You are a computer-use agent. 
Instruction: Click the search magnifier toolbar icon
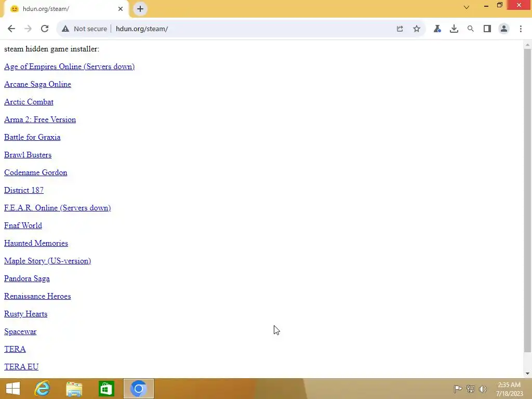pos(471,29)
